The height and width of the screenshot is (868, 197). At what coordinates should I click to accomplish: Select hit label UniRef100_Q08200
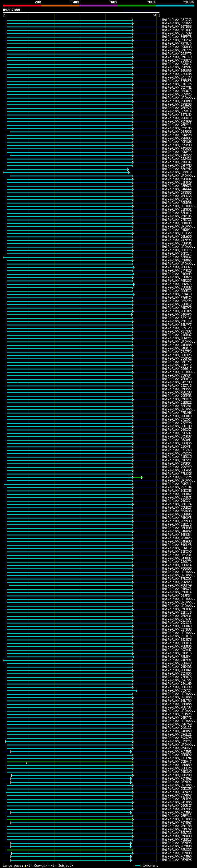[x=176, y=775]
